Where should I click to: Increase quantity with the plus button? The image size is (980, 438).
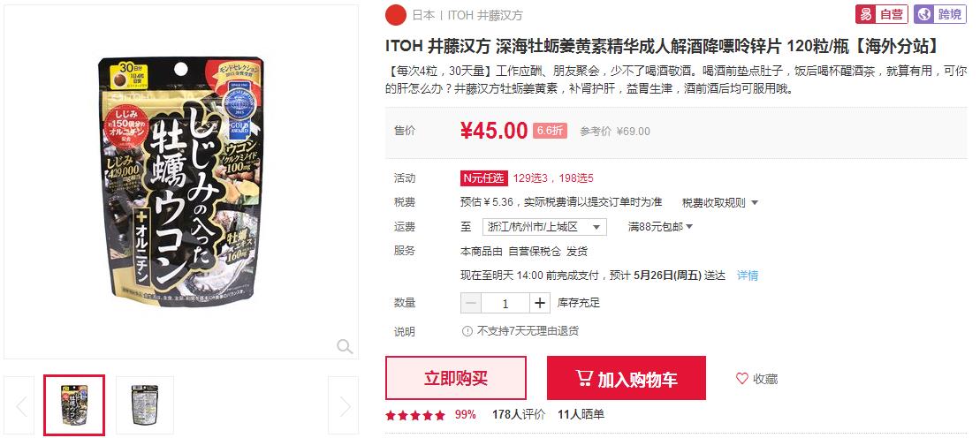point(540,303)
